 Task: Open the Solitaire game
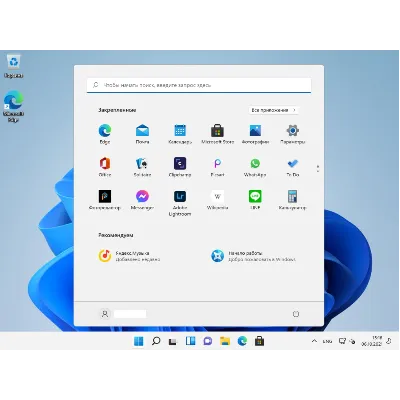(x=142, y=167)
